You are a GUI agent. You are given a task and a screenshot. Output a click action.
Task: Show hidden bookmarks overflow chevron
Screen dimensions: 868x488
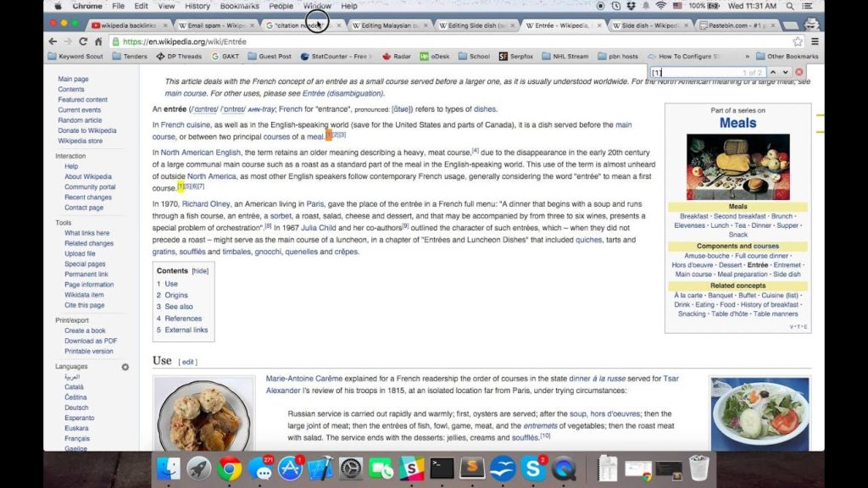click(748, 57)
